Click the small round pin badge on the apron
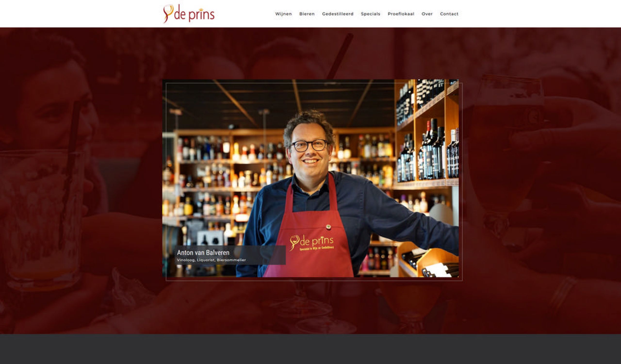Image resolution: width=621 pixels, height=364 pixels. (328, 226)
